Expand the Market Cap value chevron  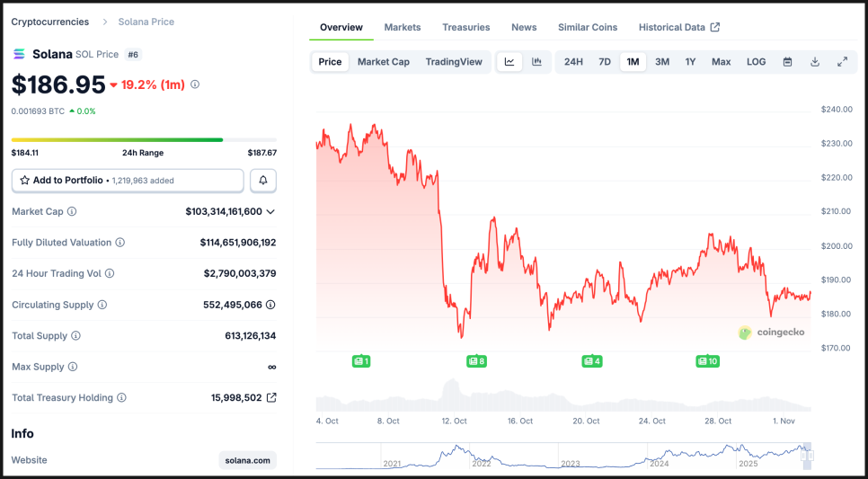tap(270, 212)
